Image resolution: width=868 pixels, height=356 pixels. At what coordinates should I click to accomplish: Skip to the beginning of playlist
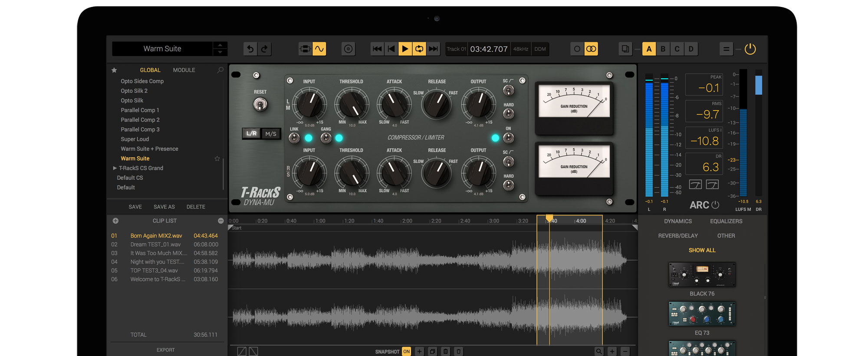point(377,49)
